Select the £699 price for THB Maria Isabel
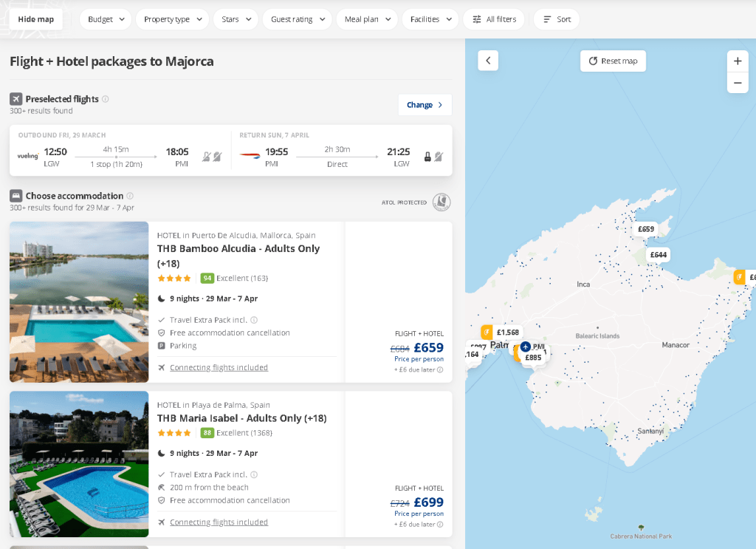Screen dimensions: 756x549 (x=428, y=502)
